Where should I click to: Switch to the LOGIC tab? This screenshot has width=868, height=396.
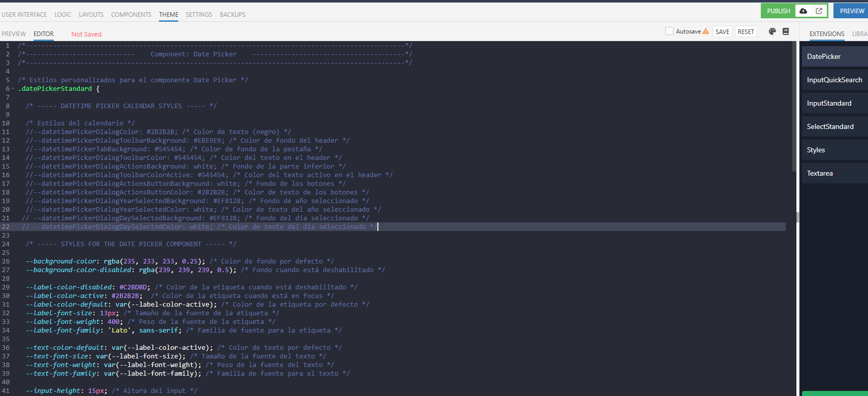pyautogui.click(x=62, y=15)
